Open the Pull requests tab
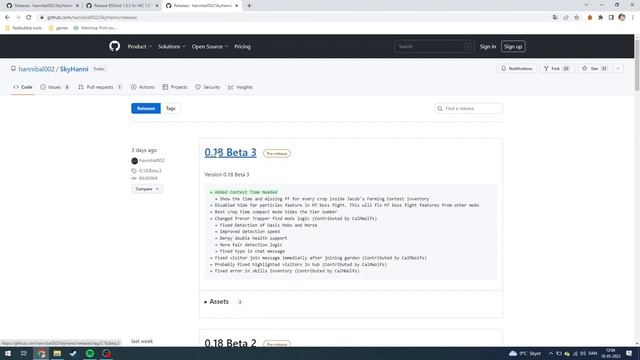This screenshot has width=640, height=360. point(100,87)
